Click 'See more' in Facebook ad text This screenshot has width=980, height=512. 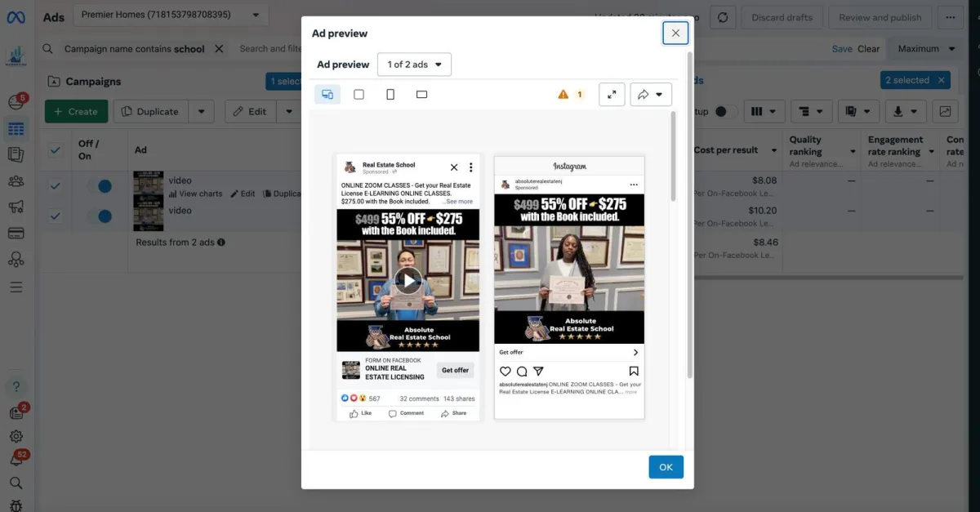(x=458, y=202)
